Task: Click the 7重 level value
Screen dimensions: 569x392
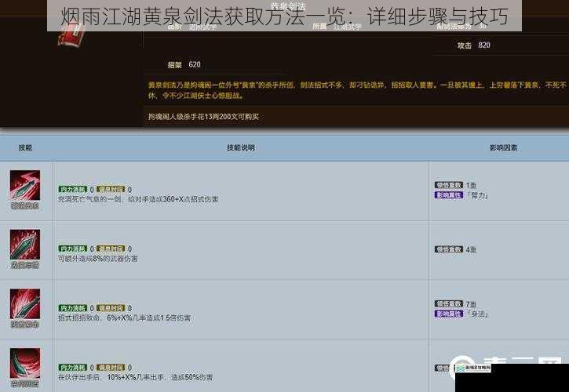Action: coord(471,304)
